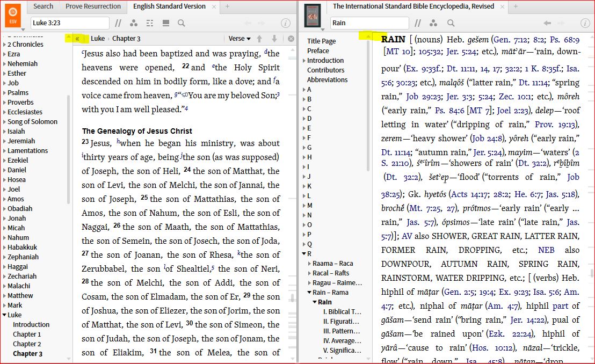This screenshot has width=595, height=364.
Task: Open the NEB abbreviation link
Action: tap(546, 250)
